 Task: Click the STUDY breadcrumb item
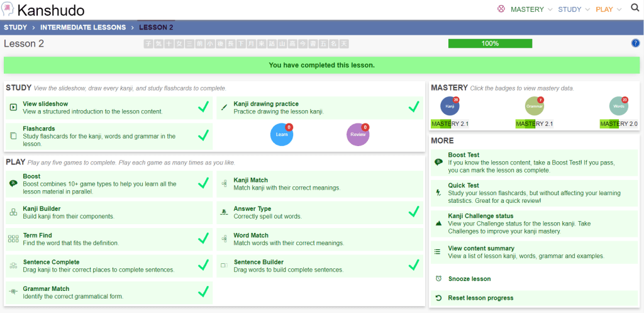[15, 28]
